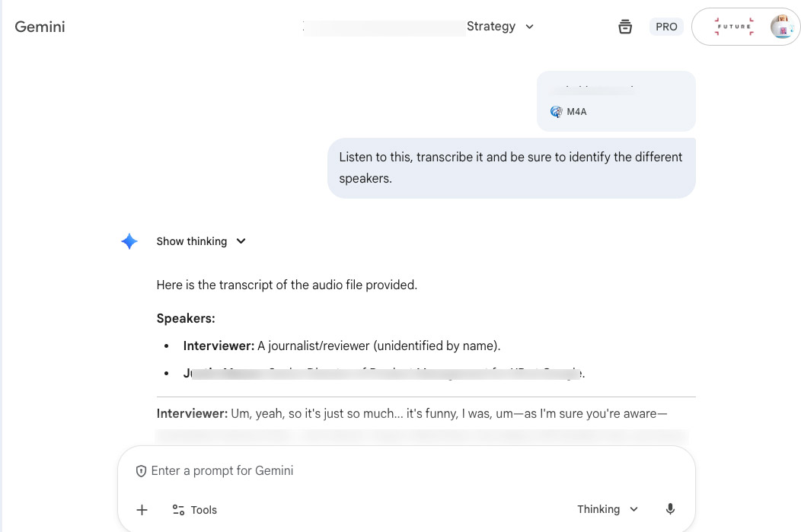
Task: Click the PRO plan badge
Action: (666, 27)
